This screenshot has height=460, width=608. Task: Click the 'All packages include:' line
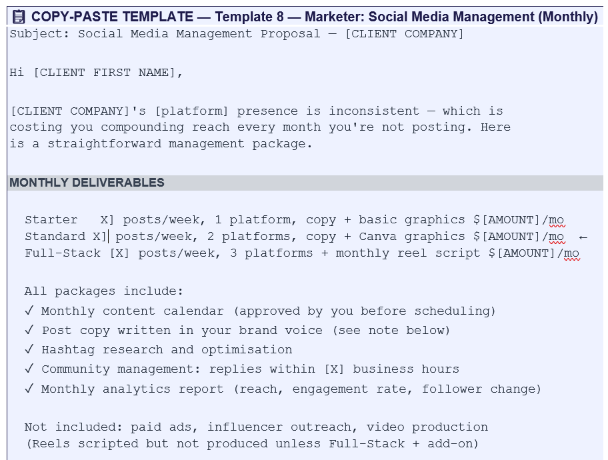tap(104, 291)
